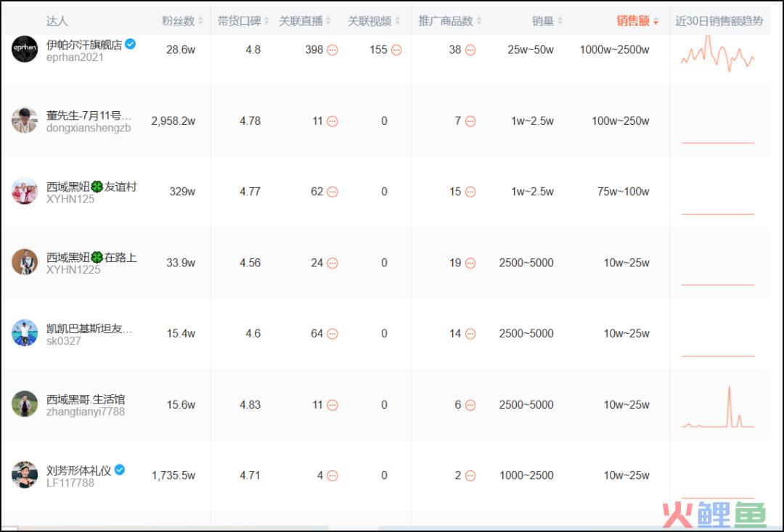Open avatar of 凯凯巴基斯坦友
Image resolution: width=784 pixels, height=532 pixels.
[25, 333]
